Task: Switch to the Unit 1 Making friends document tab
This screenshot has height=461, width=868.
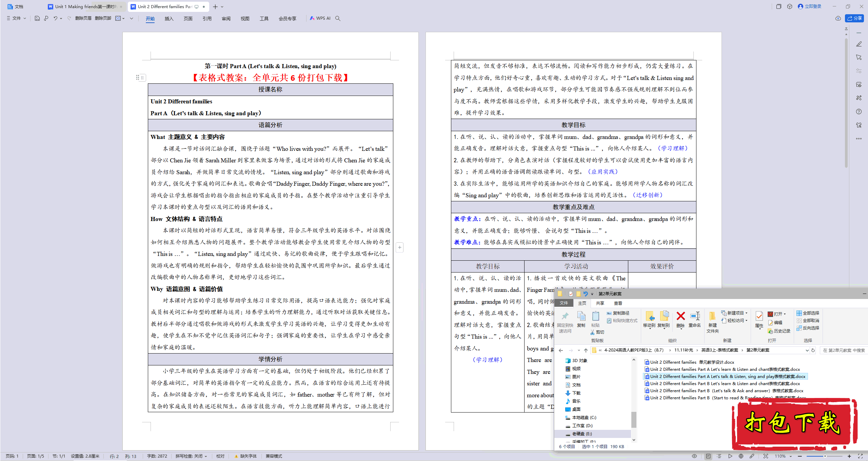Action: tap(85, 6)
